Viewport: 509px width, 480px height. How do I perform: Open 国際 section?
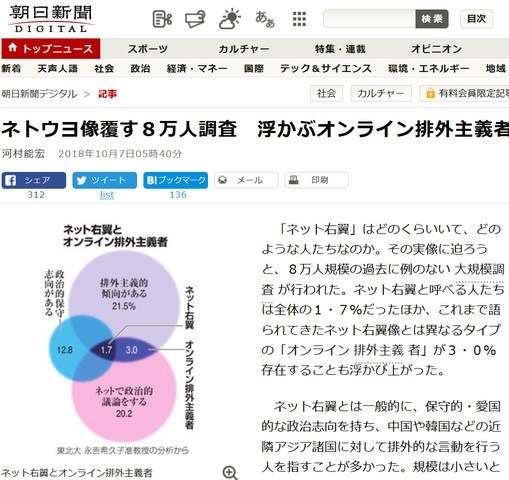254,69
